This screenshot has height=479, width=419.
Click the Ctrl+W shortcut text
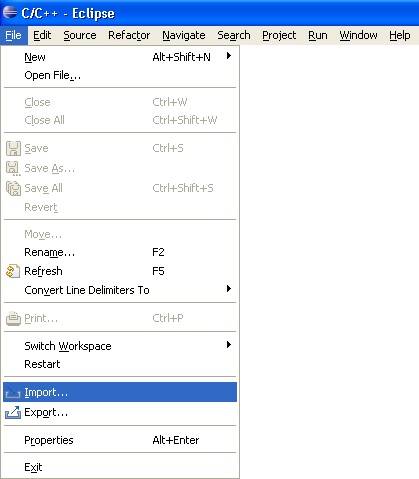(x=170, y=102)
